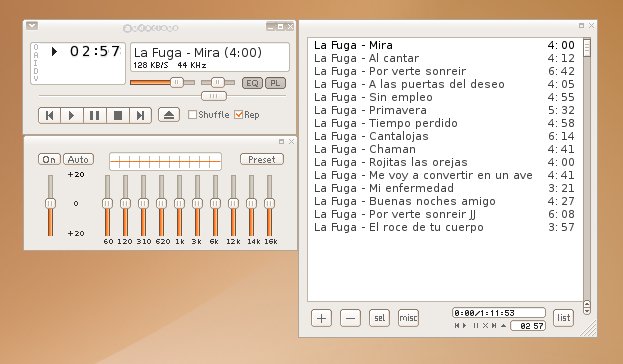Turn equalizer on with the On button
Viewport: 623px width, 364px height.
pyautogui.click(x=49, y=159)
